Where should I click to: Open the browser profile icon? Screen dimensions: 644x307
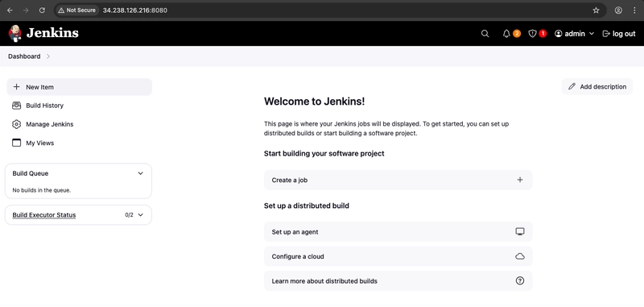tap(618, 10)
